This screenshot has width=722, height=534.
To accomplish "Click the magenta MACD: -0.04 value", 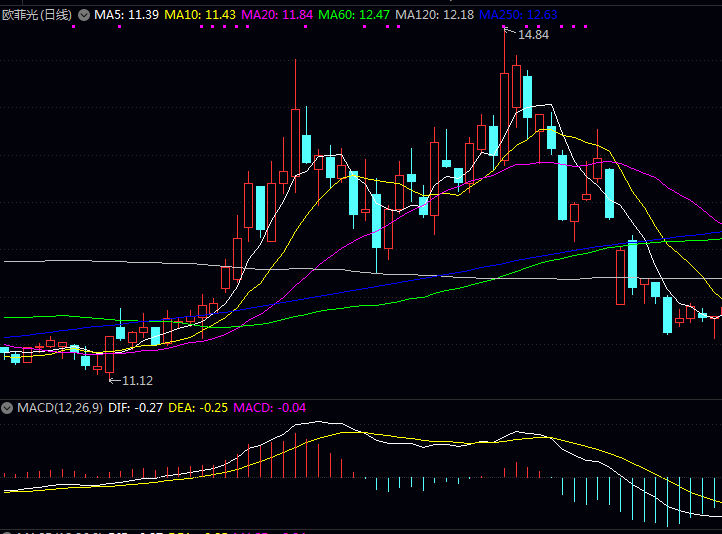I will (x=269, y=408).
